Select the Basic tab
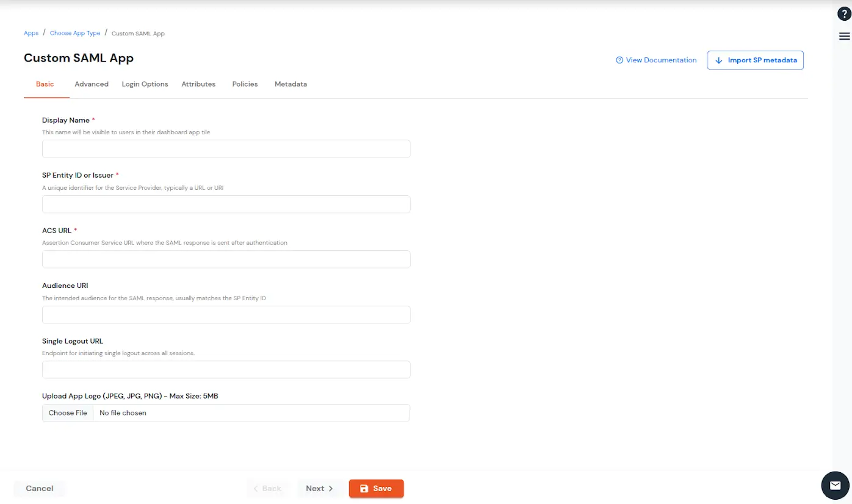This screenshot has width=852, height=504. [x=45, y=84]
